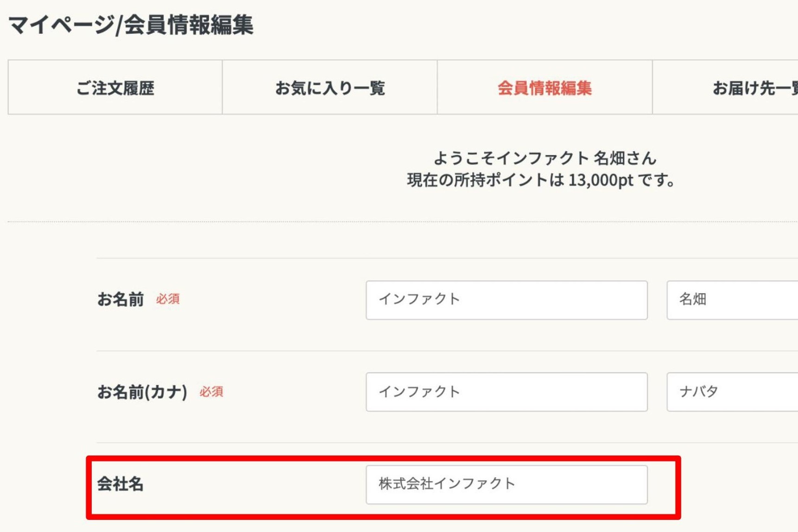
Task: Open the ご注文履歴 tab
Action: (115, 88)
